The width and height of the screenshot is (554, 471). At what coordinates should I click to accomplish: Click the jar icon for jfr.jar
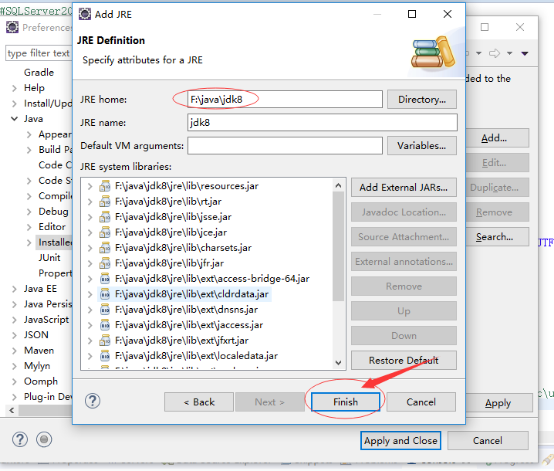point(105,263)
